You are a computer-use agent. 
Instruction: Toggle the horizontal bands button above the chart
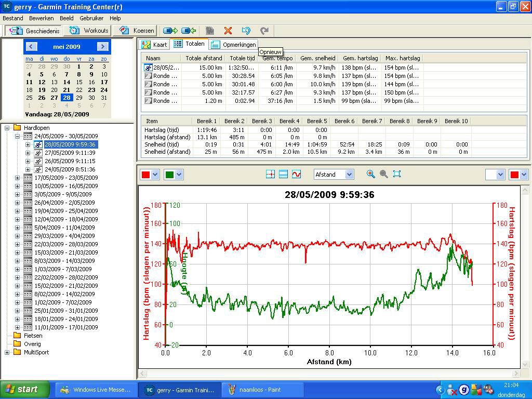click(283, 175)
